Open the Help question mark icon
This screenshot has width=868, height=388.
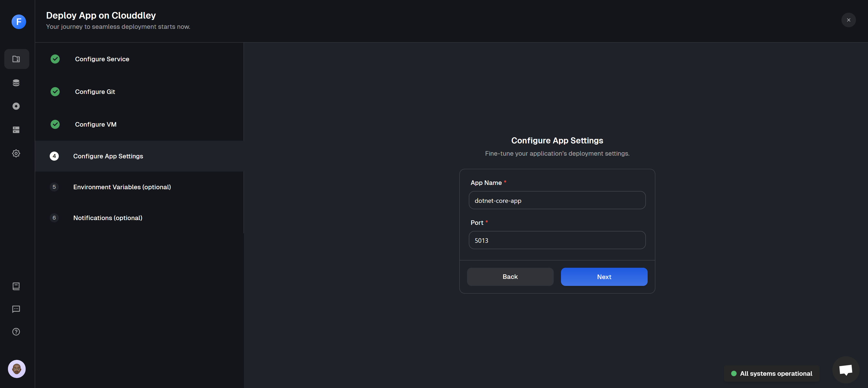coord(16,332)
